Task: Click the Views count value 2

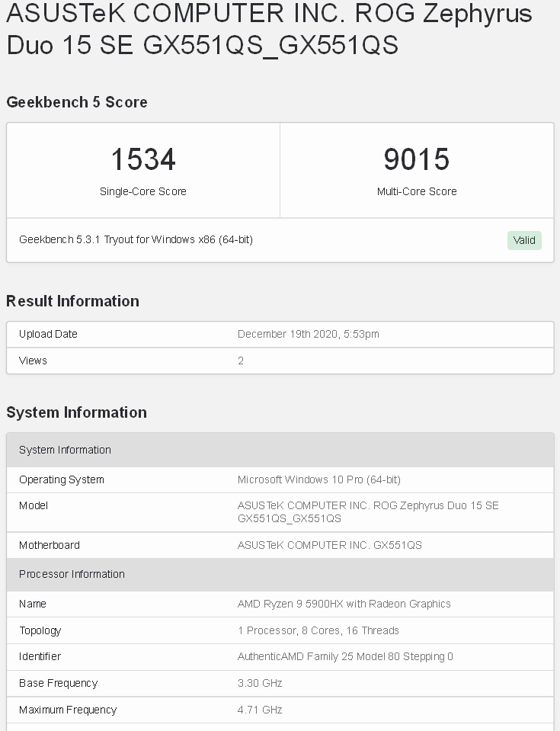Action: point(241,361)
